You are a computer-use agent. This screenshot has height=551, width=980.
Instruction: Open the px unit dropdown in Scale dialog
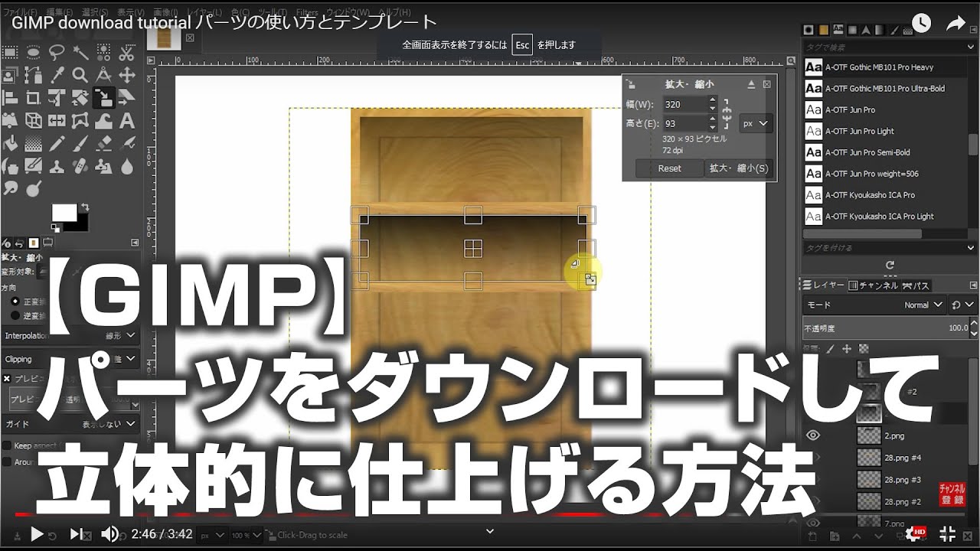pyautogui.click(x=756, y=123)
